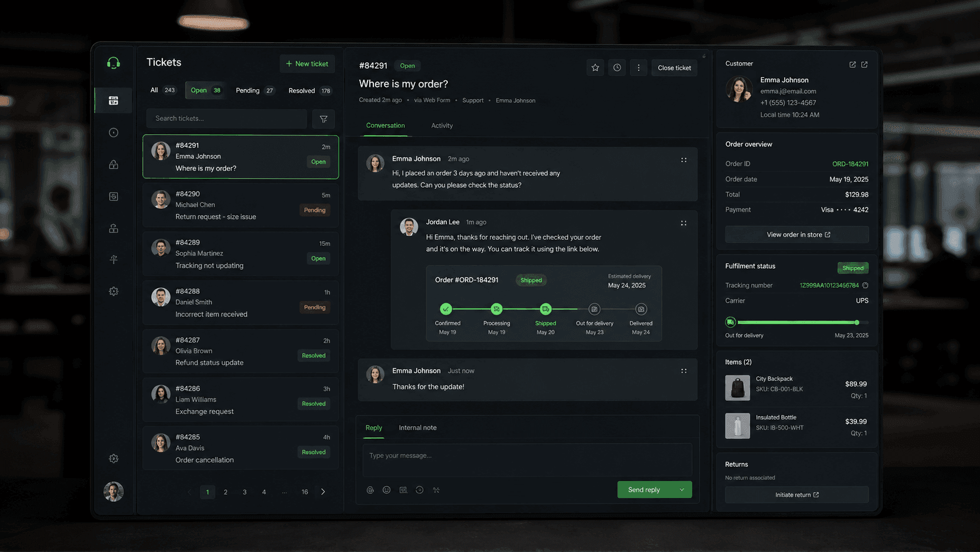This screenshot has height=552, width=980.
Task: Open Ava Davis' Order cancellation ticket
Action: point(240,448)
